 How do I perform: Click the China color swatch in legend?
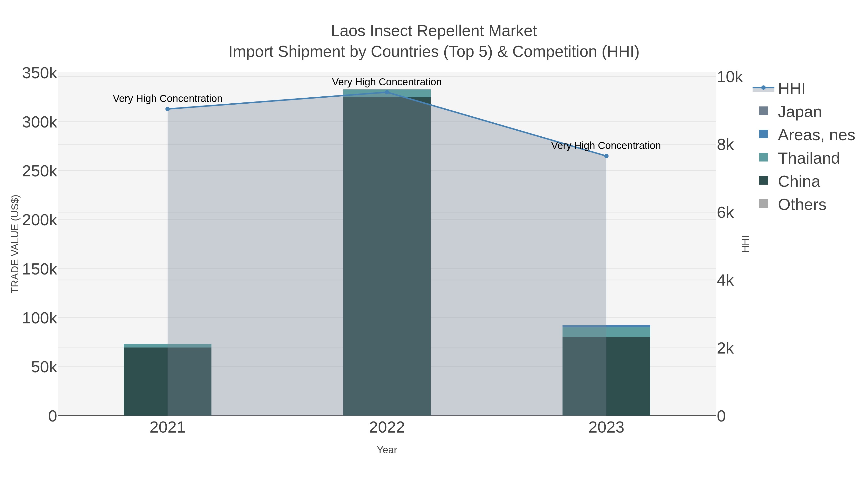coord(763,180)
